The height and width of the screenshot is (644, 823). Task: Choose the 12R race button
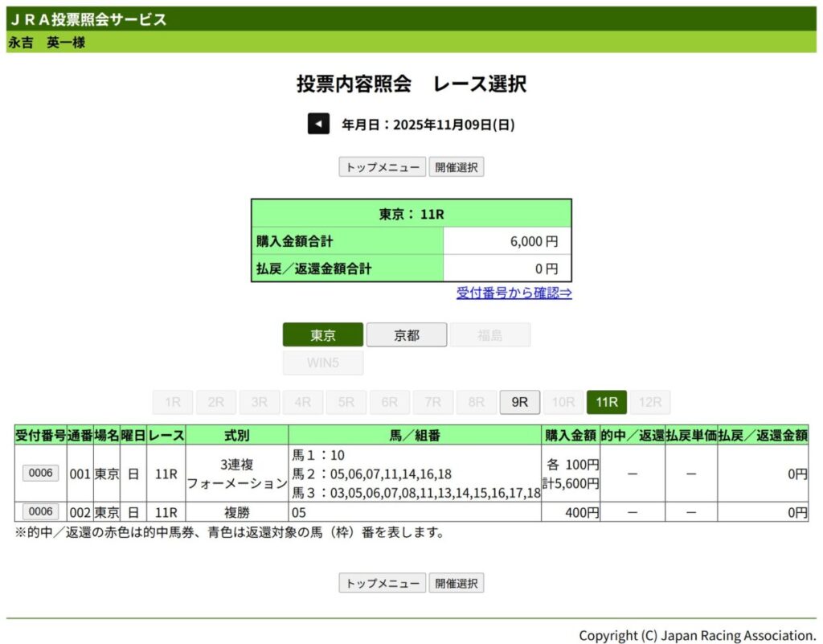point(650,403)
